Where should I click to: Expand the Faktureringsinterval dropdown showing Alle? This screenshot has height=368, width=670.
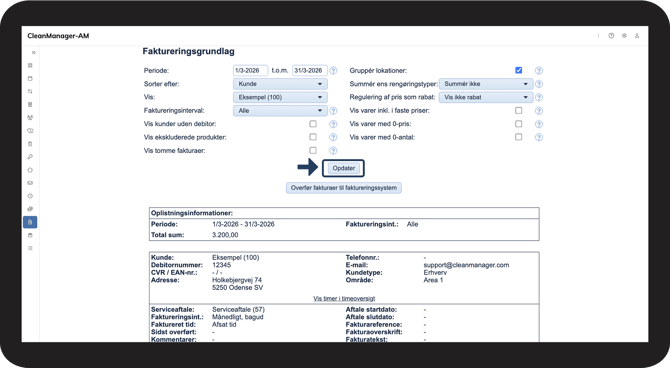coord(280,110)
